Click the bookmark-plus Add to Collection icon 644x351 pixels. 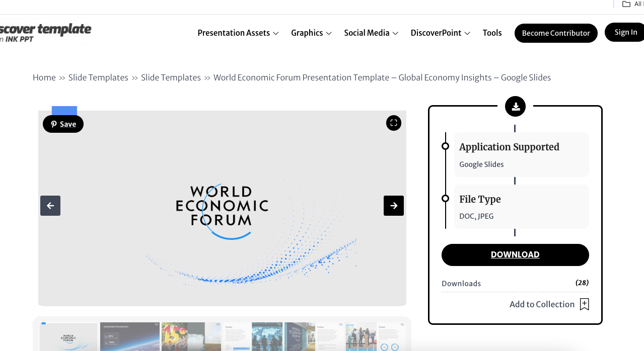click(x=584, y=304)
